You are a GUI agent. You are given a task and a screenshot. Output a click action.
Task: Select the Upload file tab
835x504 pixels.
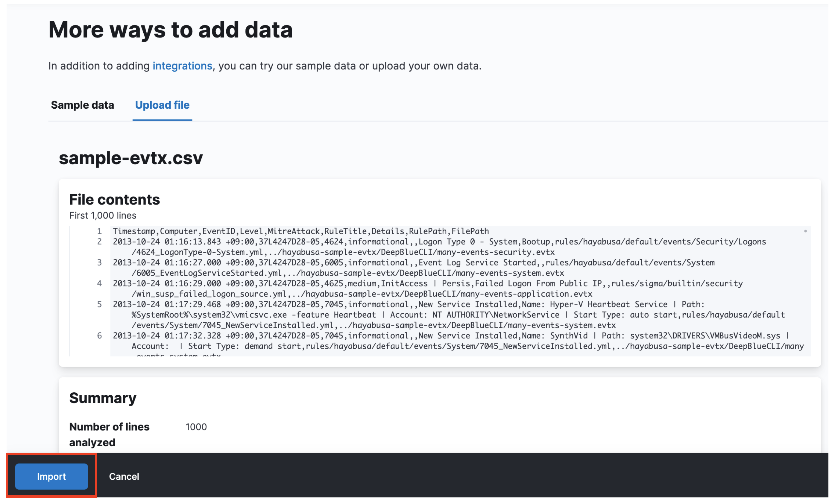pyautogui.click(x=162, y=105)
